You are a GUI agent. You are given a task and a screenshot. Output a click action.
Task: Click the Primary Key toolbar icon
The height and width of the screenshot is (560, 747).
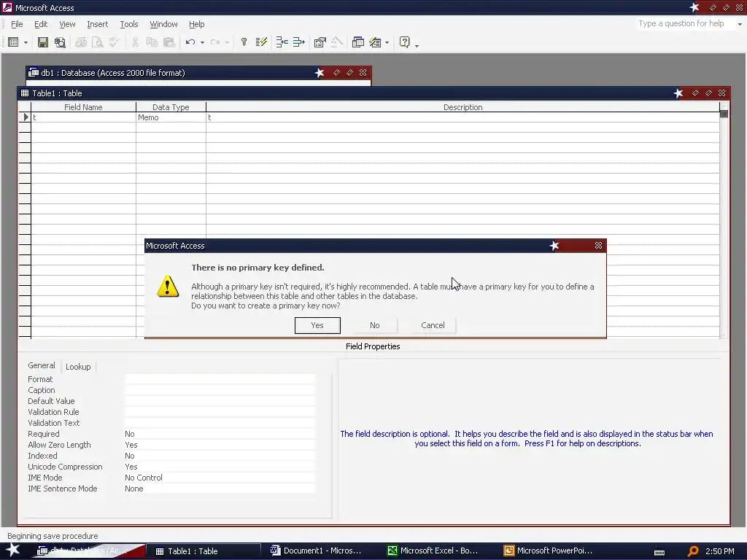(x=244, y=42)
